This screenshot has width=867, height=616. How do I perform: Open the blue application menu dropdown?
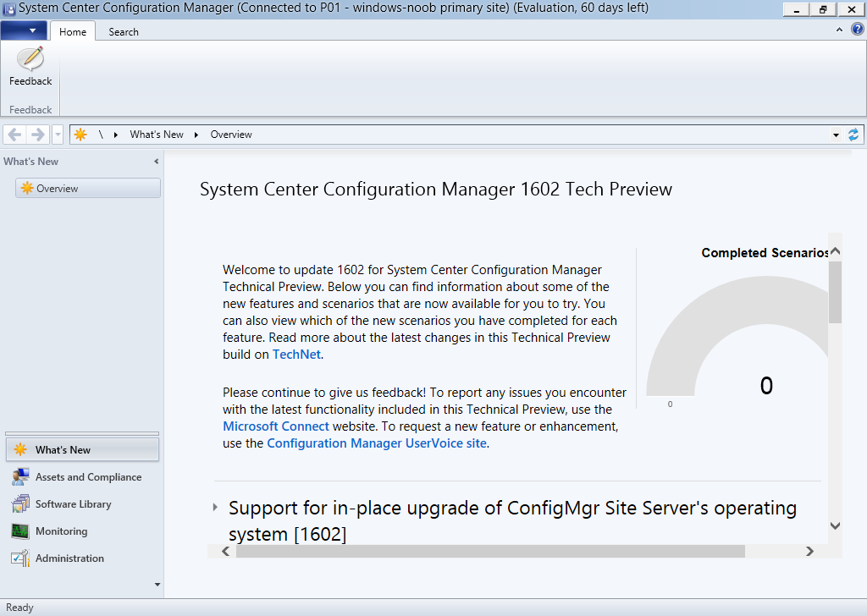point(24,31)
